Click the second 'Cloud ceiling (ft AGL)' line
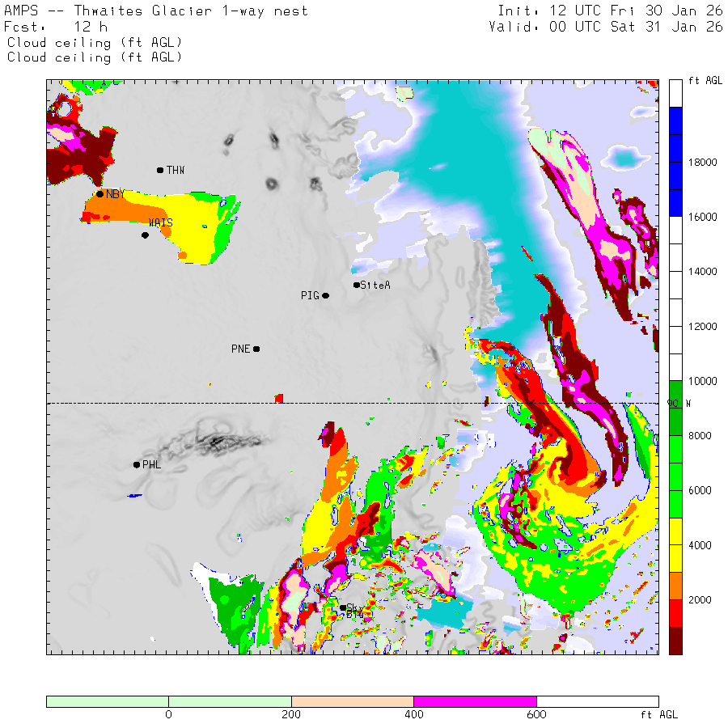 (95, 57)
